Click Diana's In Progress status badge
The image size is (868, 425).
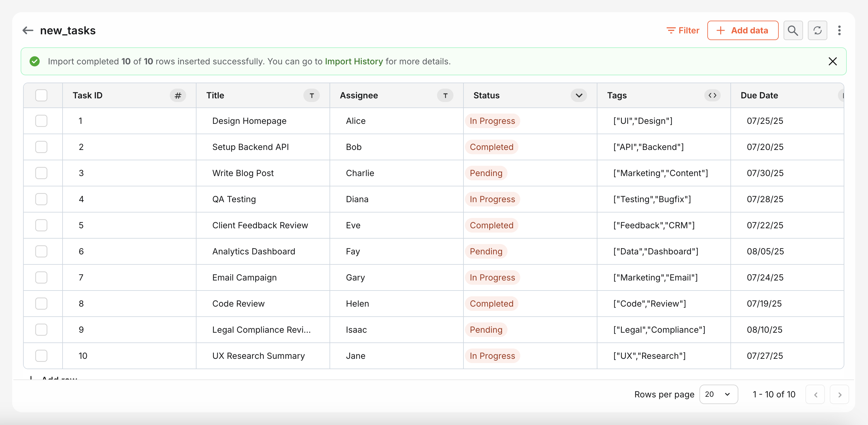[492, 199]
